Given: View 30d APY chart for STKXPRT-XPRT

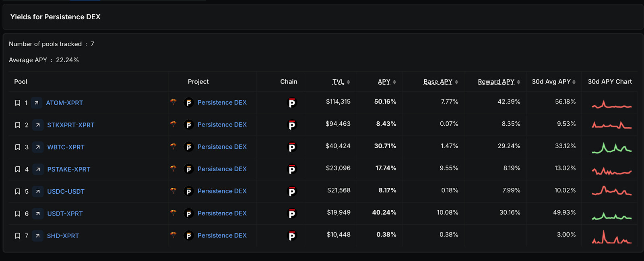Looking at the screenshot, I should pyautogui.click(x=611, y=125).
